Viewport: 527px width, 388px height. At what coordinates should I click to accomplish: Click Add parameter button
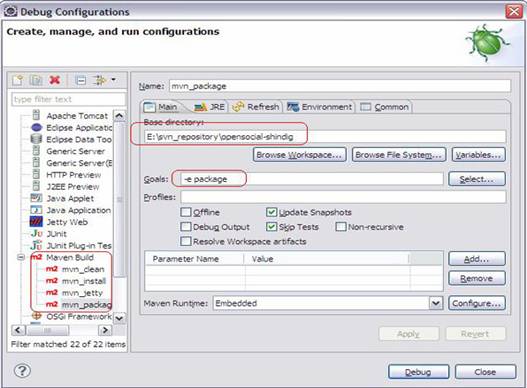(x=477, y=259)
